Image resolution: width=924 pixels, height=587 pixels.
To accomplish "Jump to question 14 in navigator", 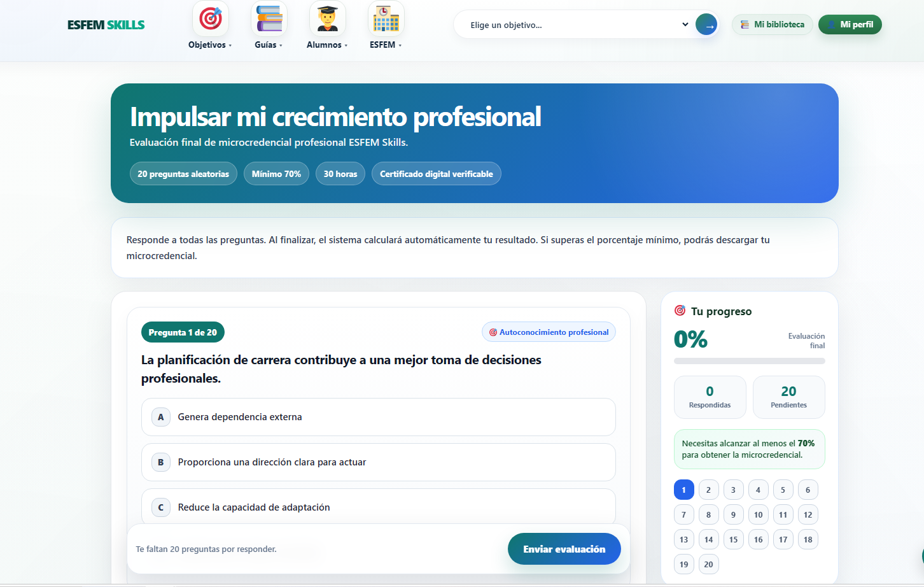I will pos(709,539).
